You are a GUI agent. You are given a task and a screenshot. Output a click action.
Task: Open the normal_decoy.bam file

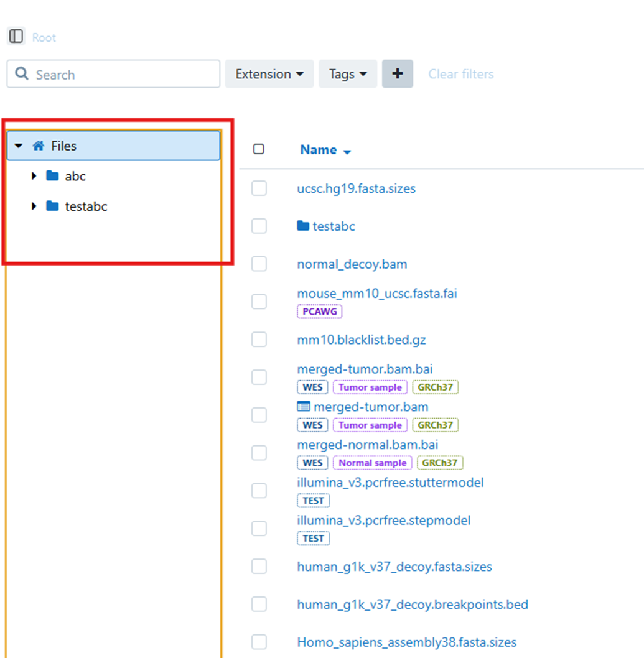click(x=352, y=264)
